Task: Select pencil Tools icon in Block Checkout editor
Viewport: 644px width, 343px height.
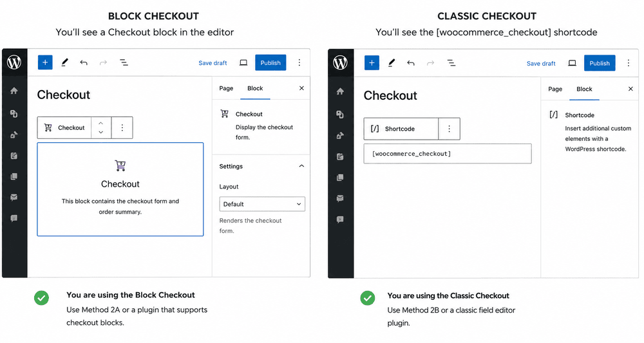Action: [64, 62]
